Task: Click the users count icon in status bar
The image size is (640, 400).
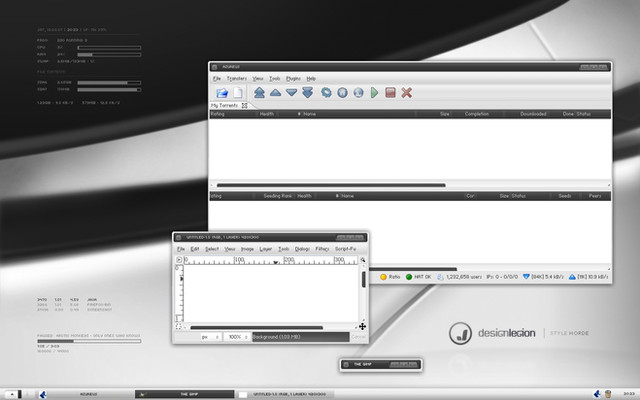Action: [x=440, y=277]
